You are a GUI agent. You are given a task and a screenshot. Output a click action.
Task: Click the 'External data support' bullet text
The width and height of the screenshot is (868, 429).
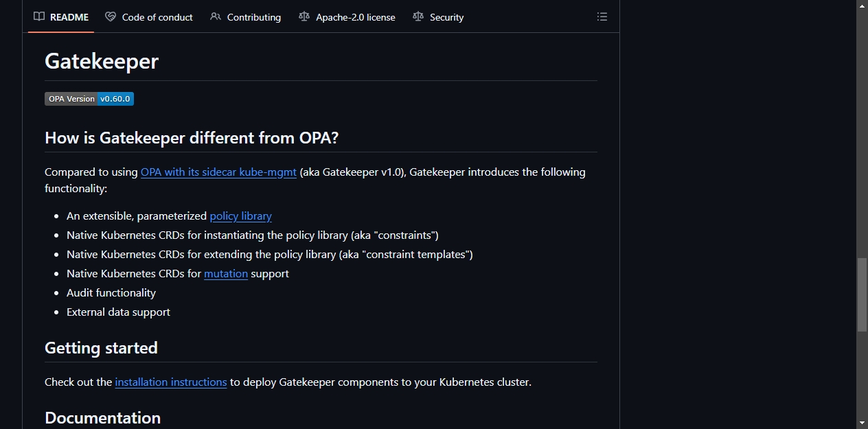tap(118, 312)
